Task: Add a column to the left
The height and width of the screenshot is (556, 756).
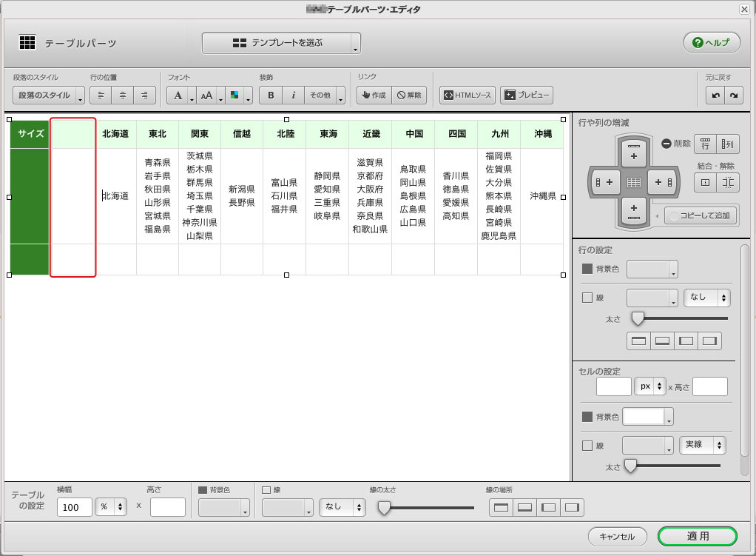Action: click(x=604, y=182)
